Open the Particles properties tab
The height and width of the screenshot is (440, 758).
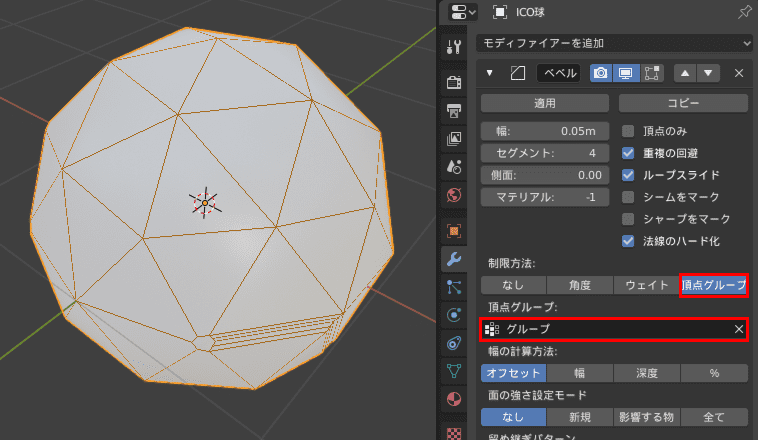454,287
